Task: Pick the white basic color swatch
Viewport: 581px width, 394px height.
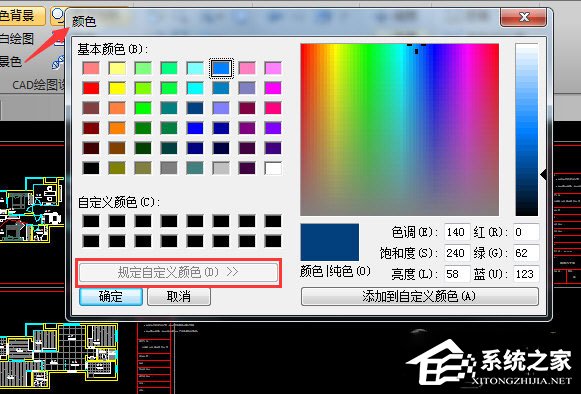Action: (273, 168)
